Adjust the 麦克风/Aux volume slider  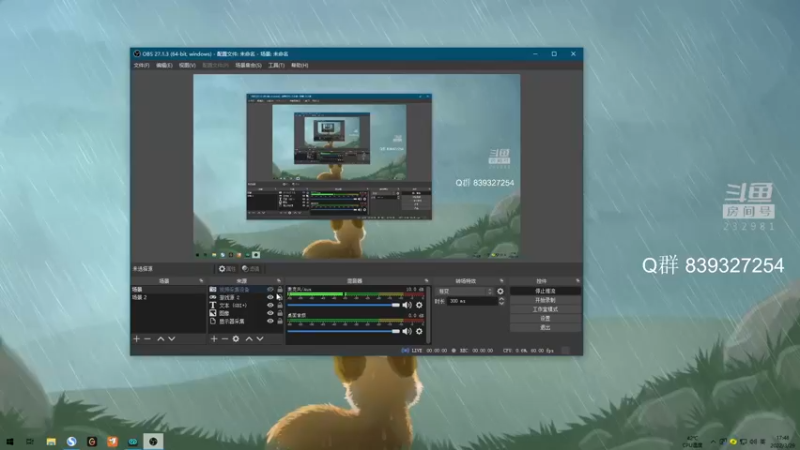click(x=343, y=305)
